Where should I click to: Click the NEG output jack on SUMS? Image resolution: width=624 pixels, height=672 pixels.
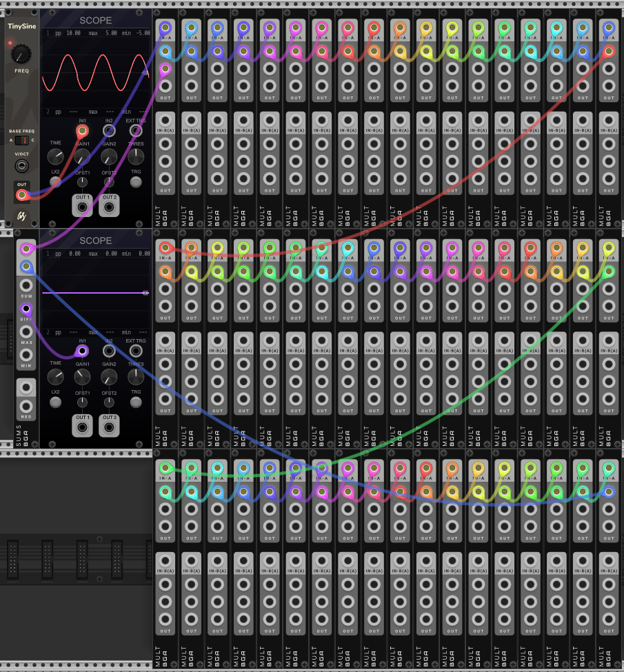click(26, 406)
